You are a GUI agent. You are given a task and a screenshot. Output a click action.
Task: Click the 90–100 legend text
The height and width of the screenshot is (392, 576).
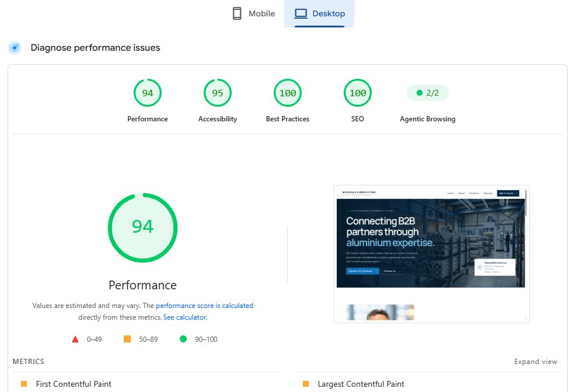[206, 339]
